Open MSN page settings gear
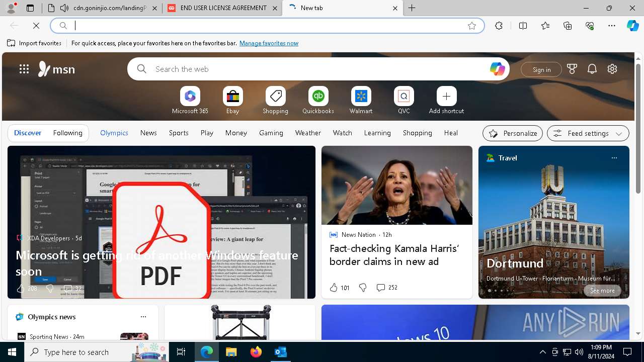This screenshot has width=644, height=362. click(x=612, y=69)
